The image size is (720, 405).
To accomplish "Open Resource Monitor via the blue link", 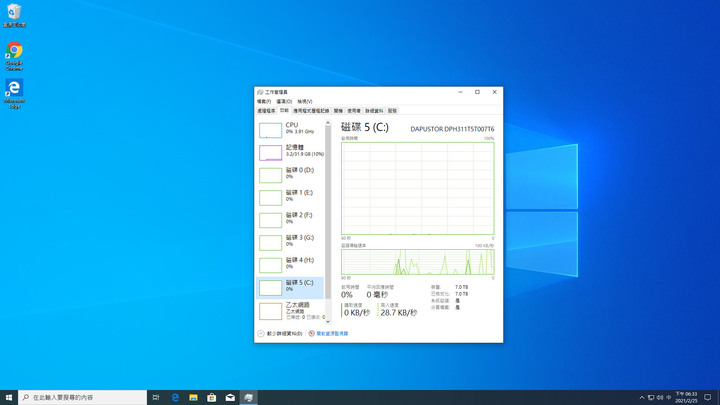I will [332, 333].
